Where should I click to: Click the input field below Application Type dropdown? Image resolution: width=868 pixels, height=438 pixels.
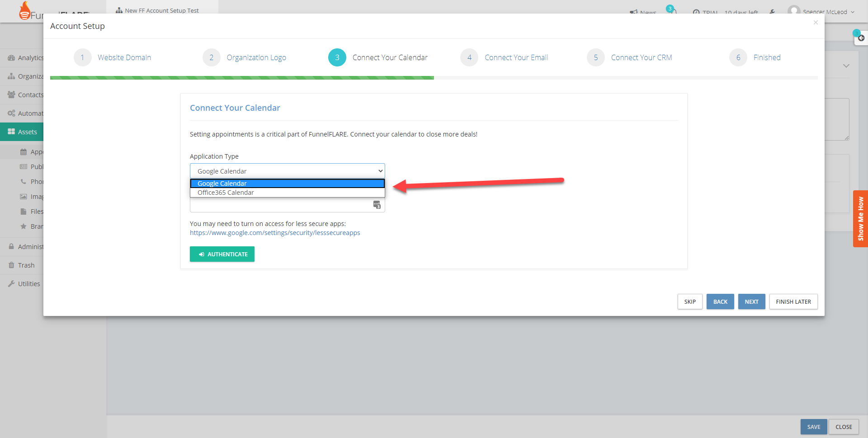[x=287, y=205]
